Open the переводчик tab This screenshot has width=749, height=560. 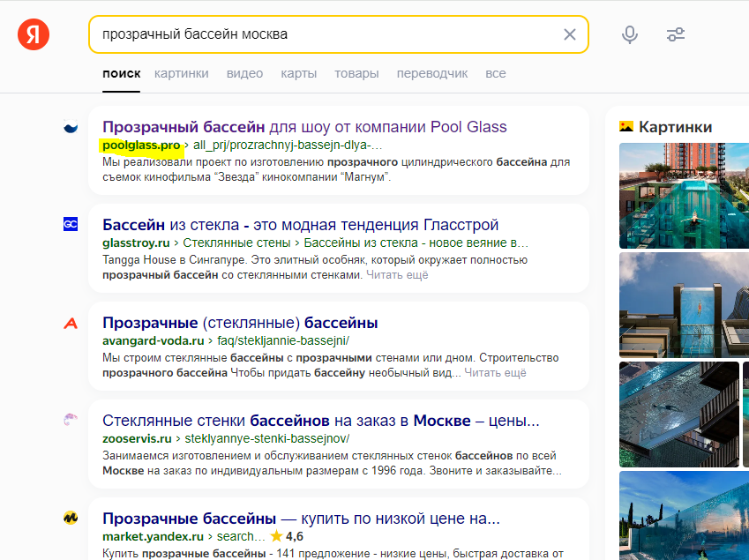(433, 73)
